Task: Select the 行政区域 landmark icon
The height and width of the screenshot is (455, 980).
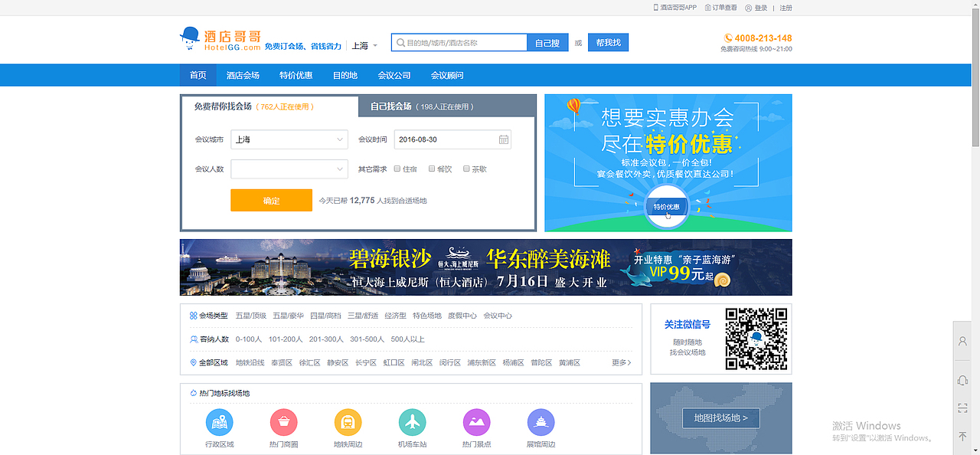Action: click(219, 422)
